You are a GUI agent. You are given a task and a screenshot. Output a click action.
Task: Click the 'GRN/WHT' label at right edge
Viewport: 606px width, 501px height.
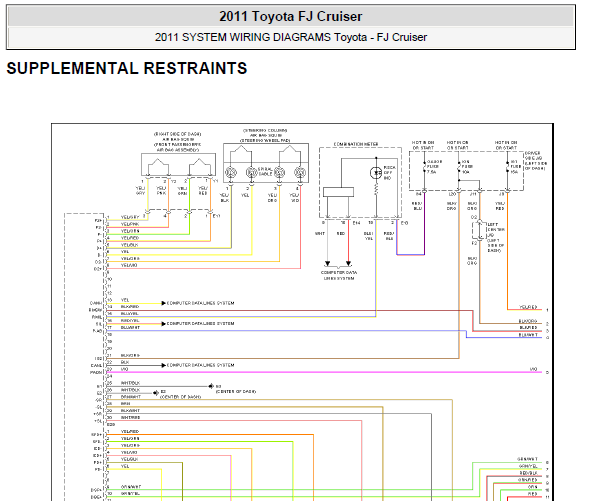pos(528,459)
